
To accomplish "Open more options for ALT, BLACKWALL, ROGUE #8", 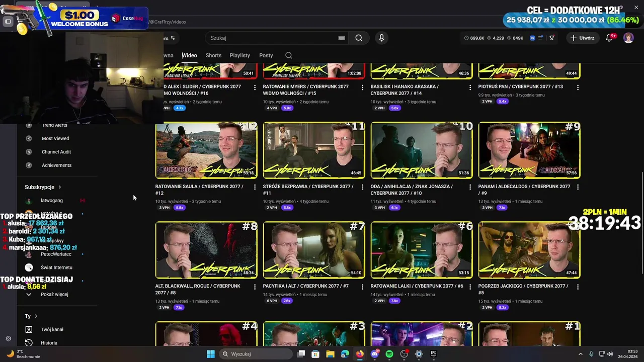I will tap(255, 287).
